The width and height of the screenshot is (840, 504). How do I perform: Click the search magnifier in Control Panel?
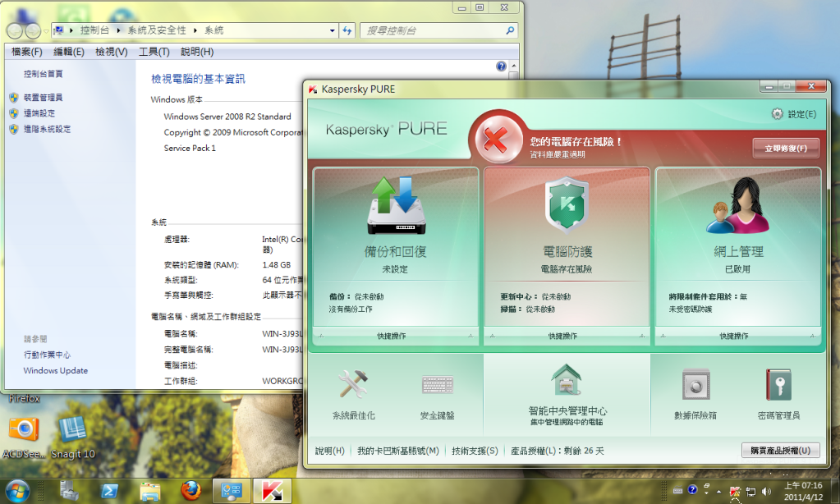[510, 30]
